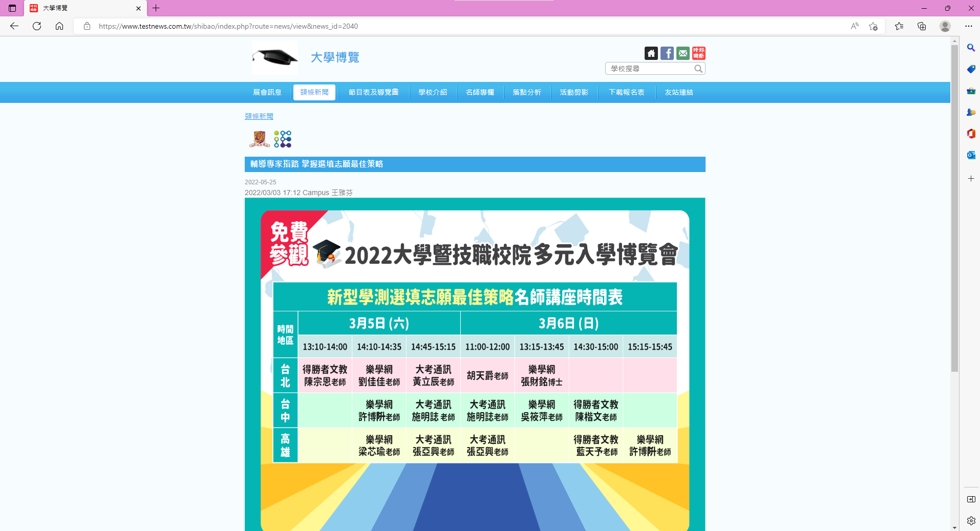
Task: Close the 大學博覽 tab
Action: [x=138, y=8]
